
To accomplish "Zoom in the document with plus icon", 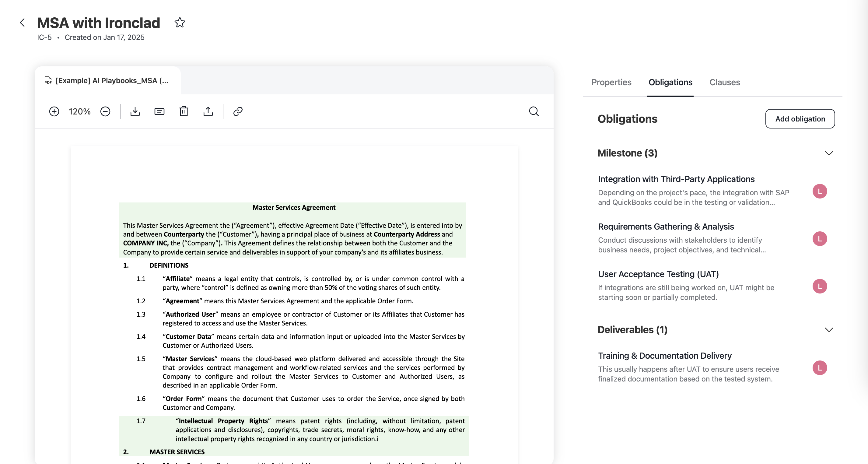I will click(54, 111).
